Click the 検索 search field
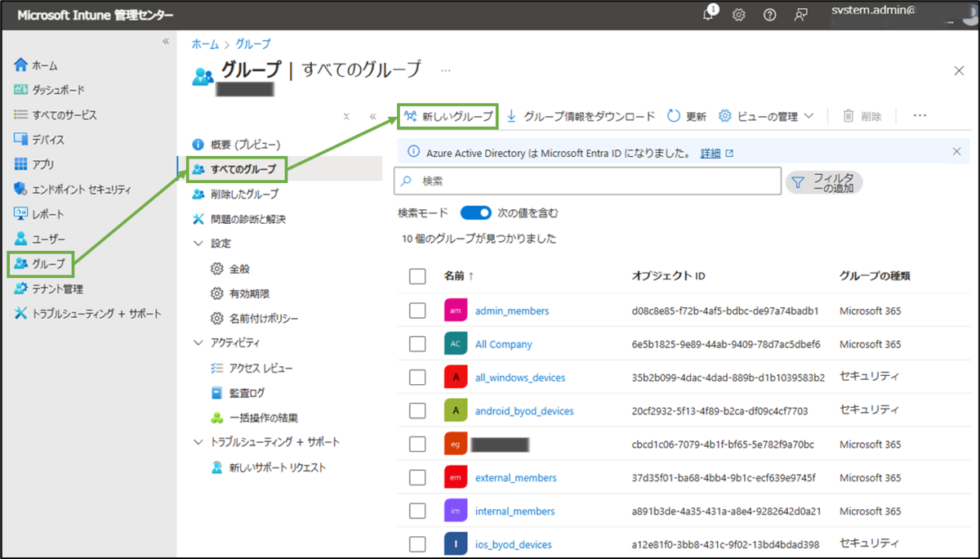Image resolution: width=980 pixels, height=559 pixels. coord(586,181)
